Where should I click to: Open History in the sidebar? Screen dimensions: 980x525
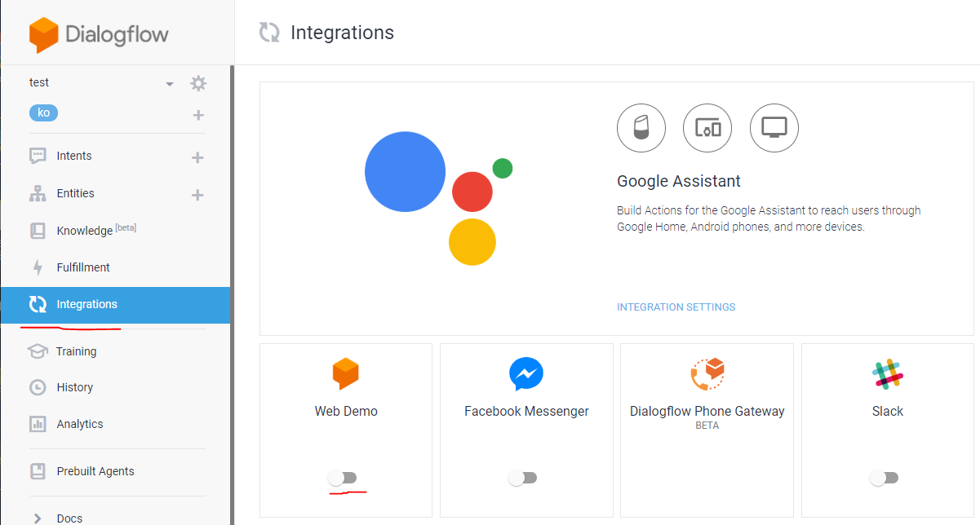(75, 387)
